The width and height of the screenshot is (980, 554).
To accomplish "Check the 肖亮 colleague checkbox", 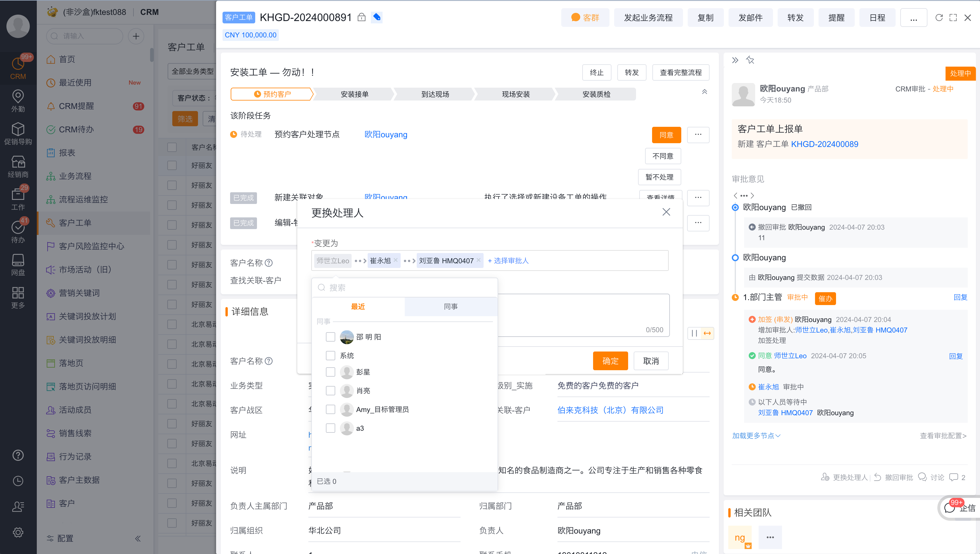I will coord(331,390).
